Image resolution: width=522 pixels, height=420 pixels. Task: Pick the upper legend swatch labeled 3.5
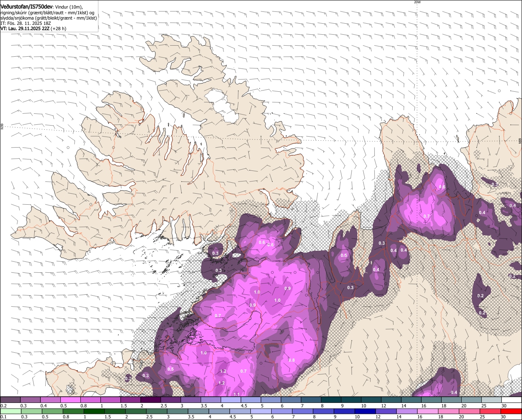(210, 400)
